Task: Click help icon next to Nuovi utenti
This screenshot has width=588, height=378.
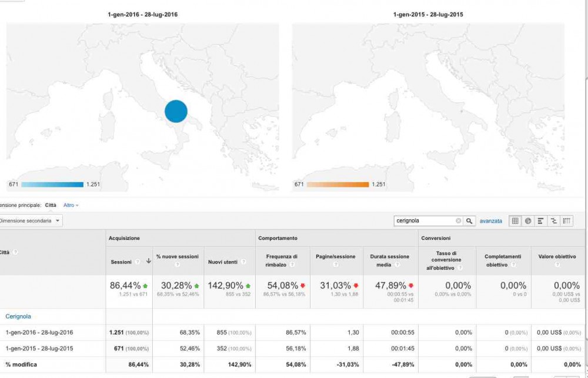Action: 242,262
